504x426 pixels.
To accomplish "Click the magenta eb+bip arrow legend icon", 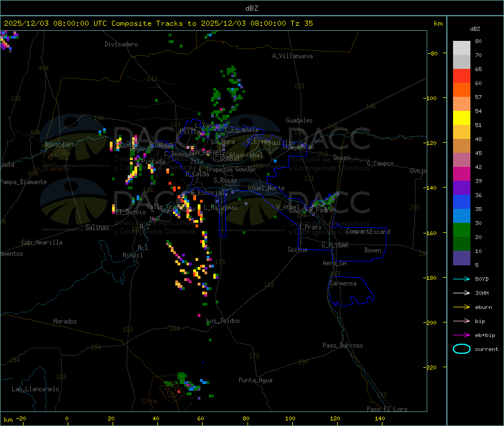I will pos(461,335).
